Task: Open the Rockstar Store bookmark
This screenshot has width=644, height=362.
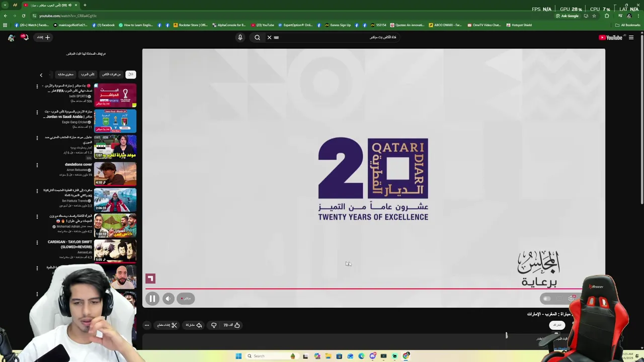Action: (190, 25)
